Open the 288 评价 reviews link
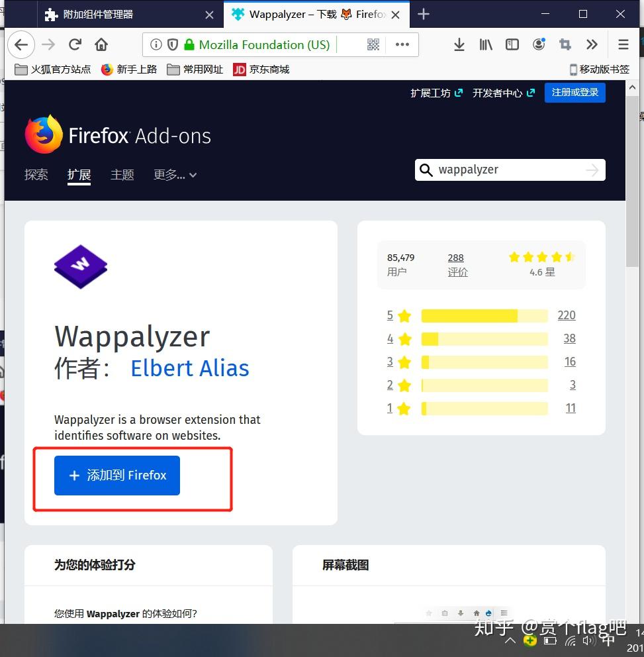Viewport: 644px width, 657px height. tap(457, 265)
